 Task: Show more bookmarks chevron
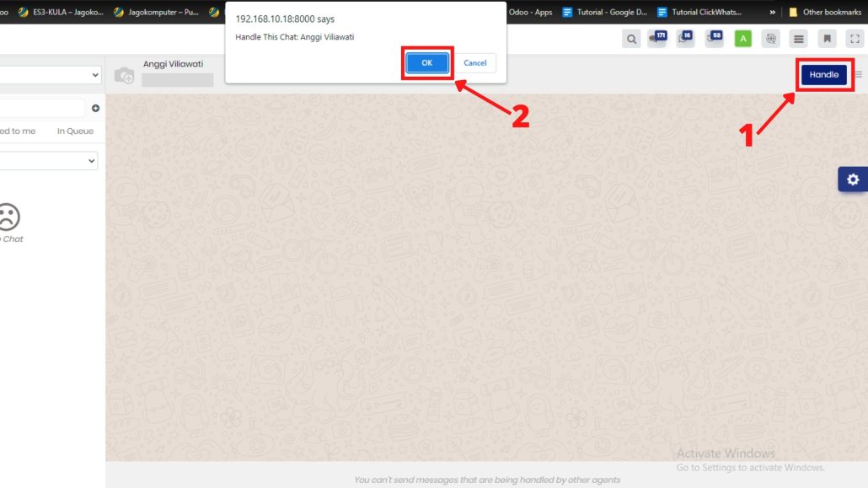click(x=772, y=12)
